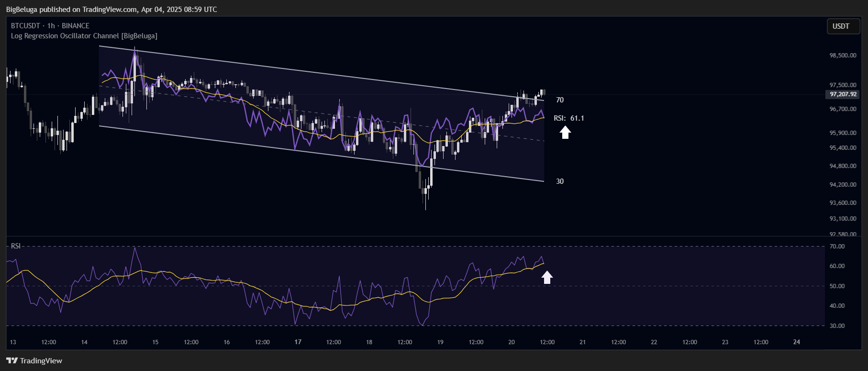Screen dimensions: 868x371
Task: Click date 23 on the time axis
Action: pyautogui.click(x=725, y=342)
